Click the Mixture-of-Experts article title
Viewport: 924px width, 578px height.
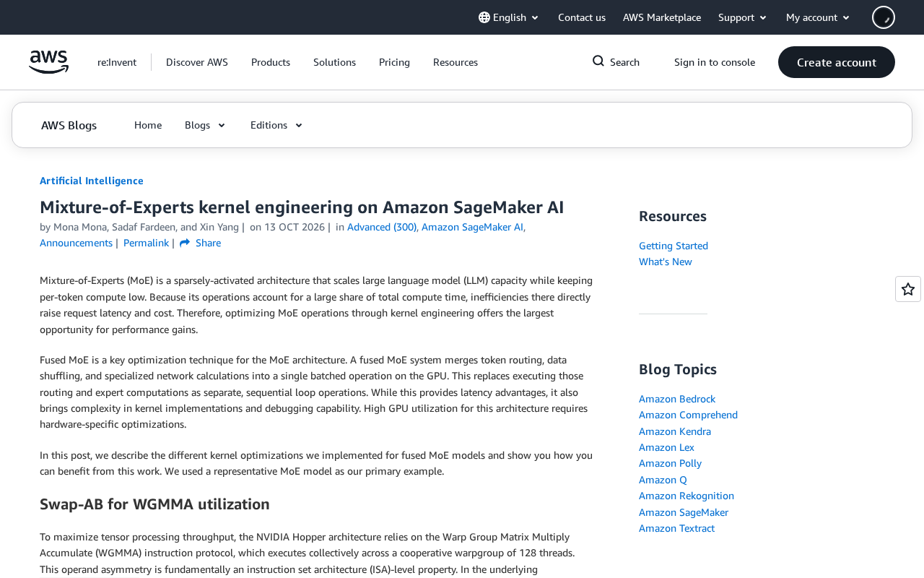302,207
